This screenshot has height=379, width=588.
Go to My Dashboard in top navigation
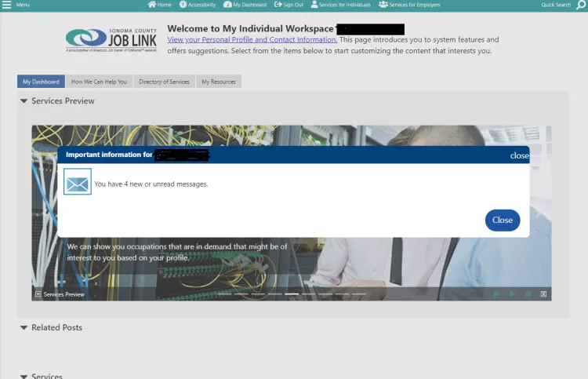[x=250, y=5]
